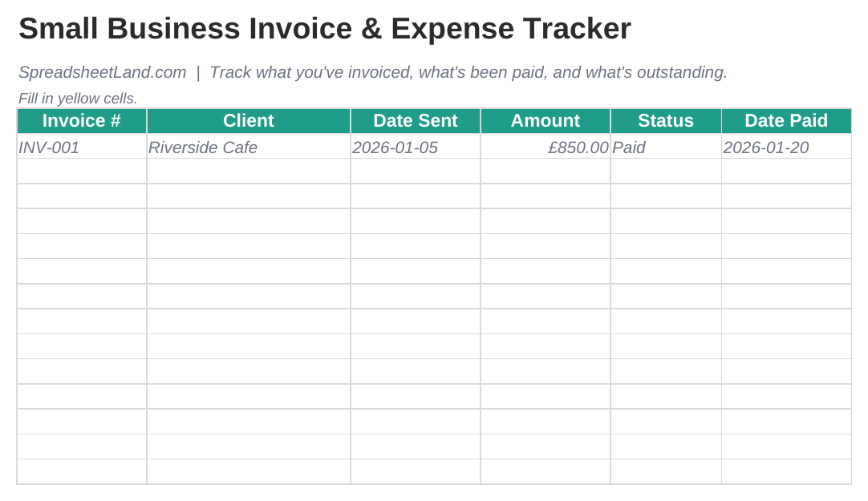Click the empty Date Paid cell below 2026-01-20
The width and height of the screenshot is (868, 501).
[787, 172]
